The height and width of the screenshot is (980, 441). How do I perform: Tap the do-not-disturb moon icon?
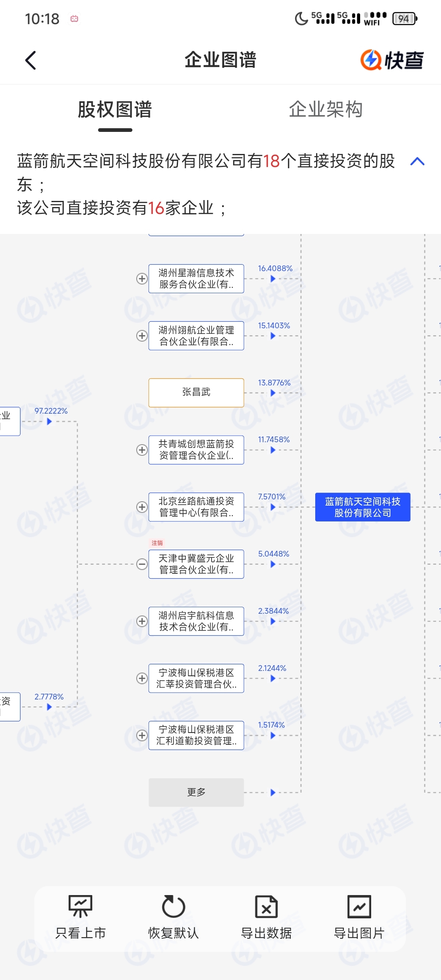coord(301,19)
